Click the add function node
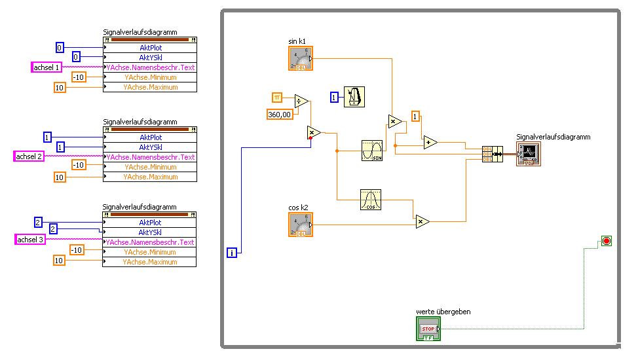This screenshot has height=364, width=638. coord(430,142)
